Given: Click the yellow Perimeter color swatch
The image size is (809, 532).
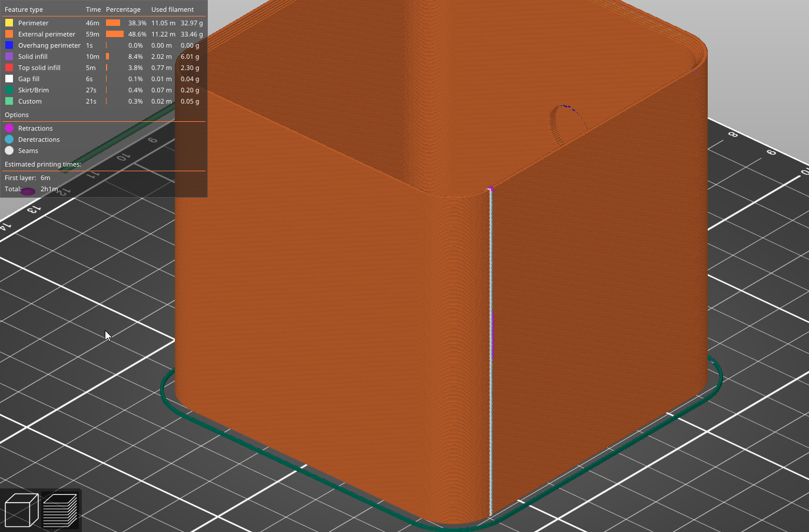Looking at the screenshot, I should coord(8,22).
